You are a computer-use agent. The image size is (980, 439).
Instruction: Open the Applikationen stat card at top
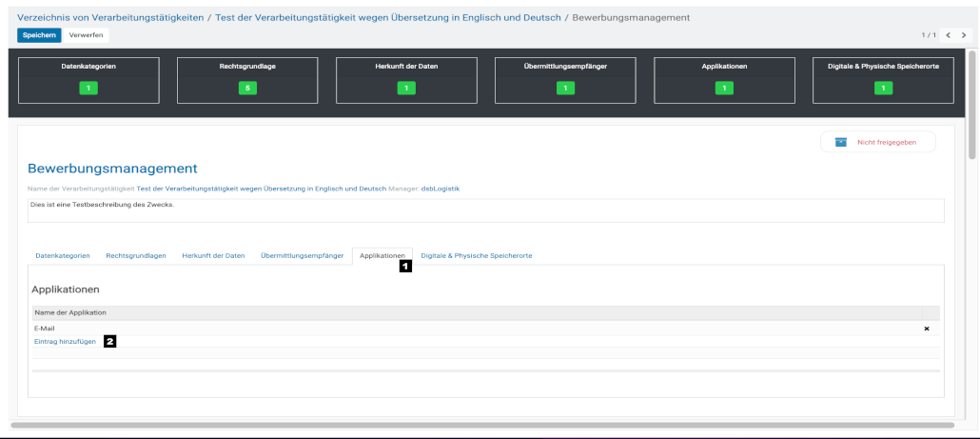pos(724,80)
